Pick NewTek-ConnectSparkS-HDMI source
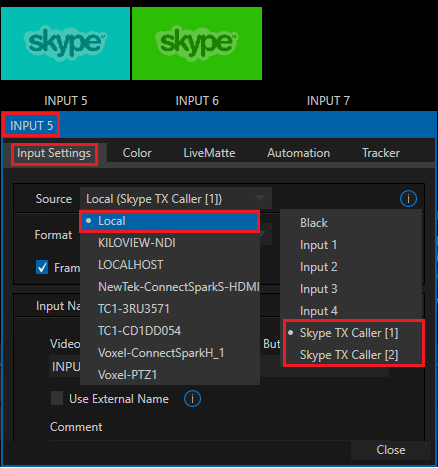 point(170,287)
